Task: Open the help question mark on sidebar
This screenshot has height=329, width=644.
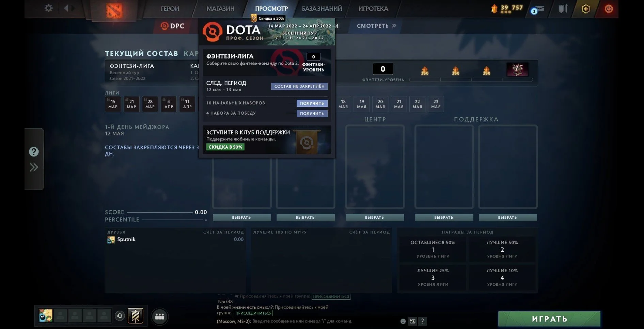Action: 34,152
